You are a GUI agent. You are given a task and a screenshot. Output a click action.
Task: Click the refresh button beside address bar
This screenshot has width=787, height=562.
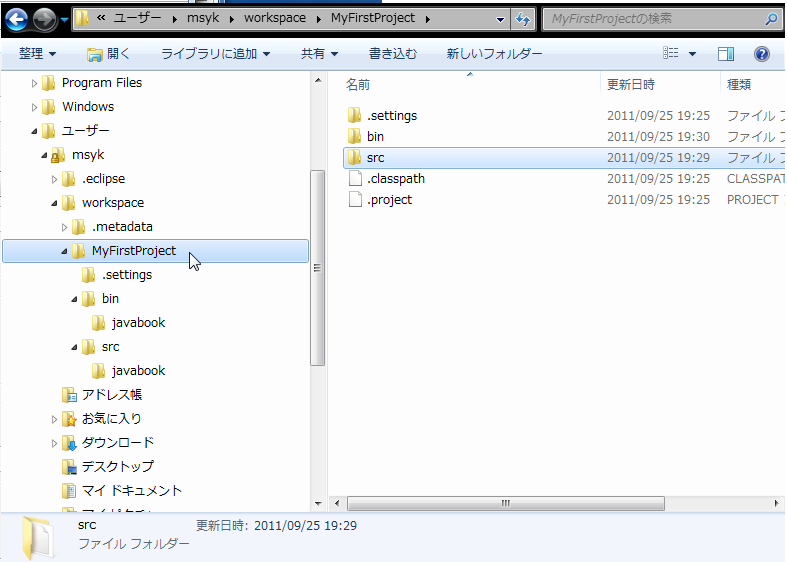click(522, 19)
